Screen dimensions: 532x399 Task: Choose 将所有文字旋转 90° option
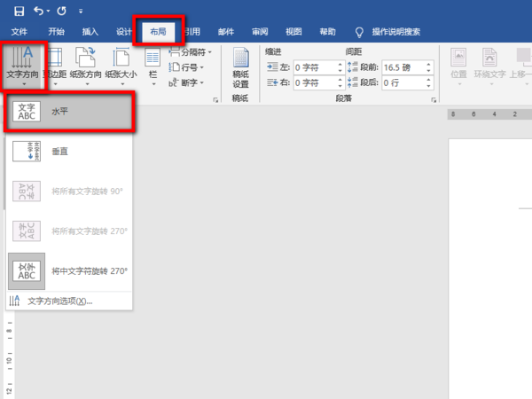click(x=69, y=192)
